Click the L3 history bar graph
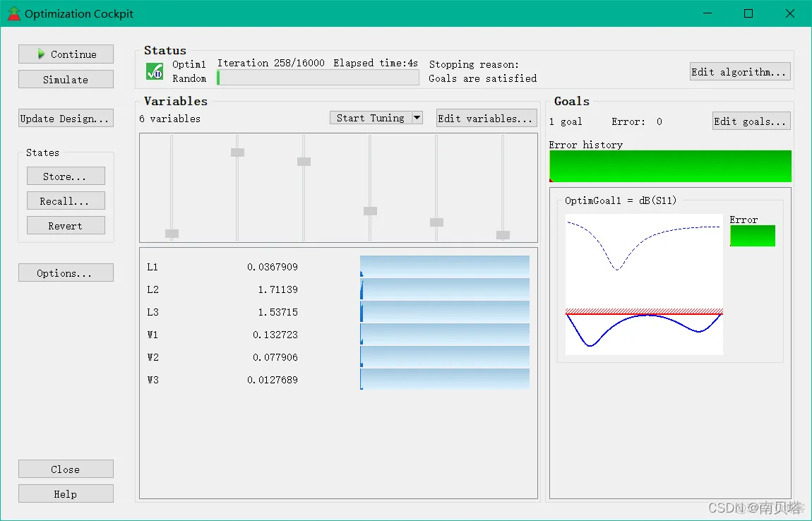The height and width of the screenshot is (521, 812). (x=445, y=311)
